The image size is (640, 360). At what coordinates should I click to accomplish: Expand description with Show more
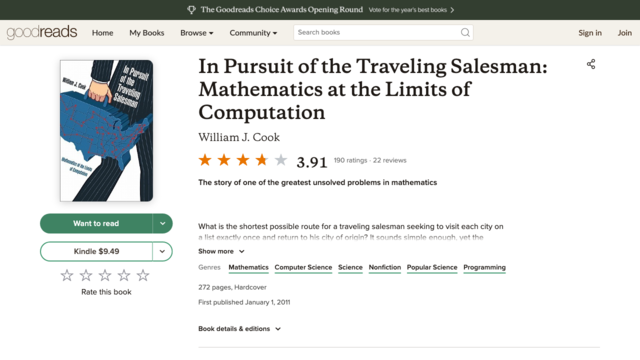pos(221,251)
